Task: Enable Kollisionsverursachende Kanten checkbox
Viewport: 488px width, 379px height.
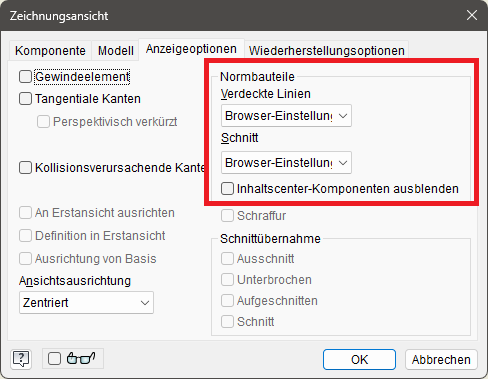Action: 25,168
